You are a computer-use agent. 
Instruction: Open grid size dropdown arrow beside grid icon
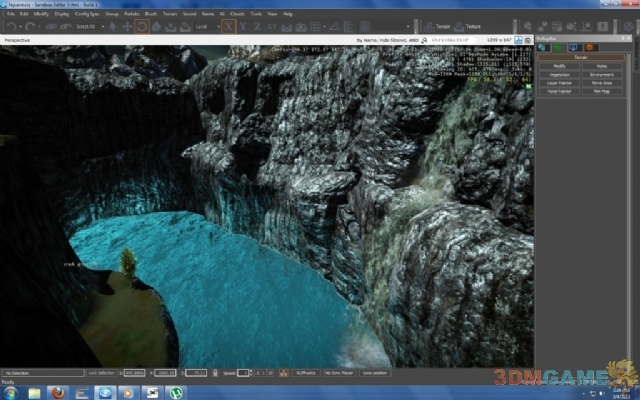324,27
